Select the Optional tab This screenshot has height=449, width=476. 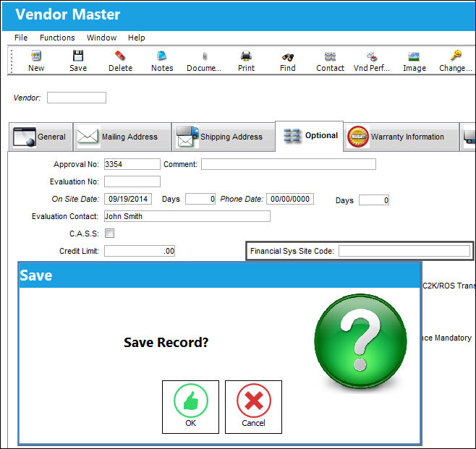pyautogui.click(x=310, y=136)
